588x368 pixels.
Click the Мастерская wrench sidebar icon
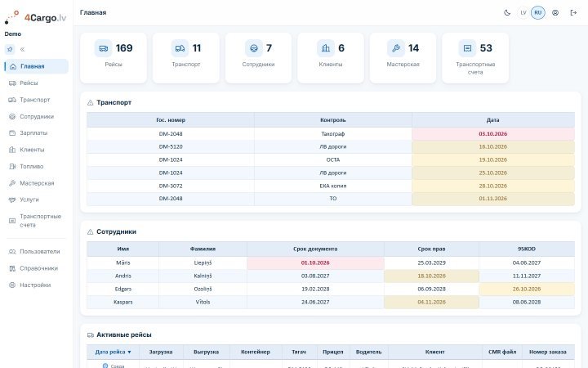tap(12, 183)
